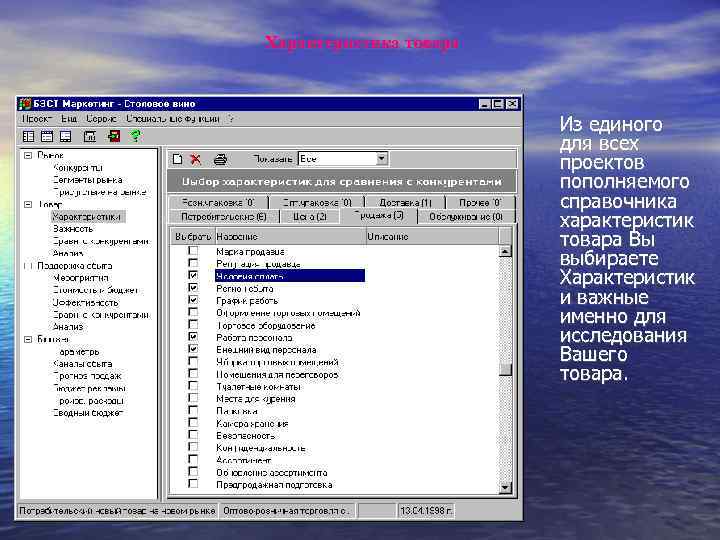The height and width of the screenshot is (540, 720).
Task: Uncheck the Регион сбыта checkbox
Action: 193,288
